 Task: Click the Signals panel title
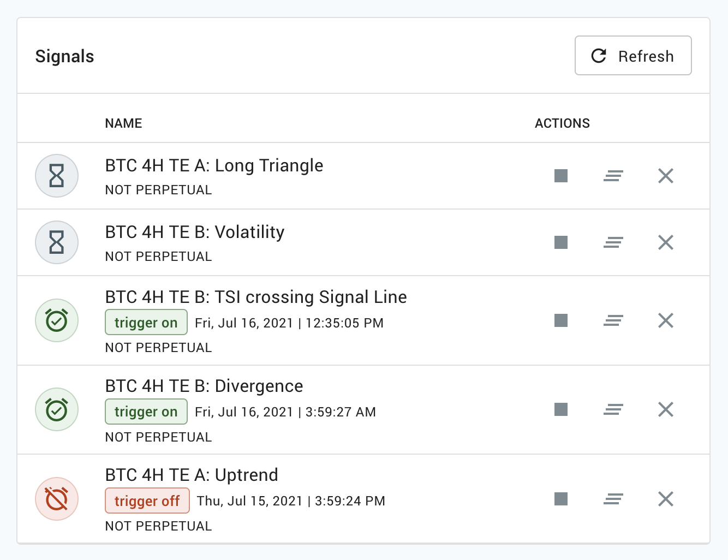[x=65, y=56]
